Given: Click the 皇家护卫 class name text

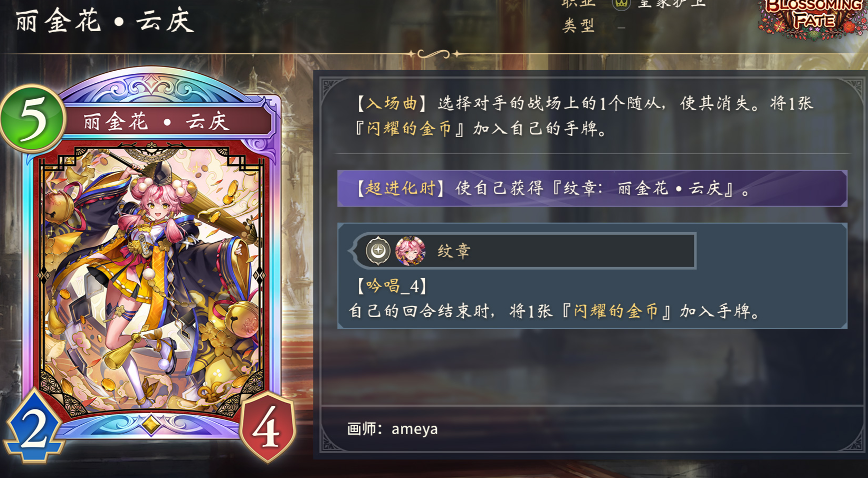Looking at the screenshot, I should [671, 4].
